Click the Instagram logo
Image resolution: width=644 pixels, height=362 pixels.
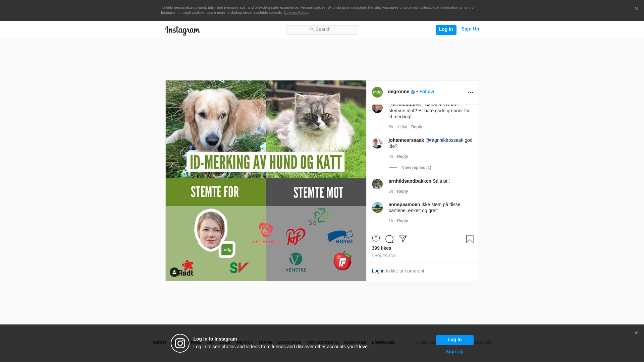pos(182,31)
